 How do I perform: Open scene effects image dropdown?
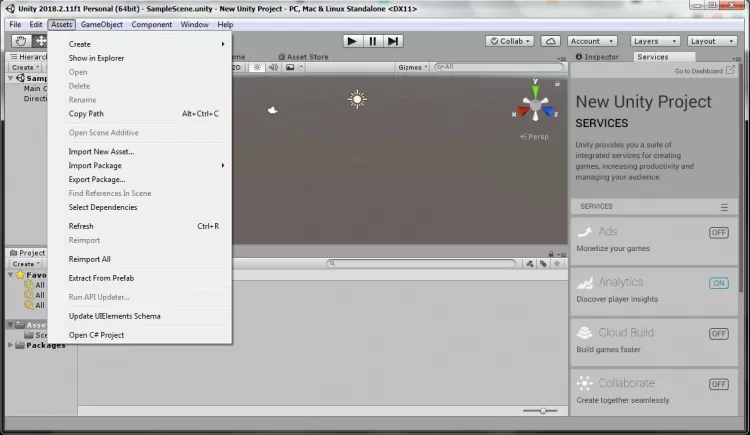[294, 67]
